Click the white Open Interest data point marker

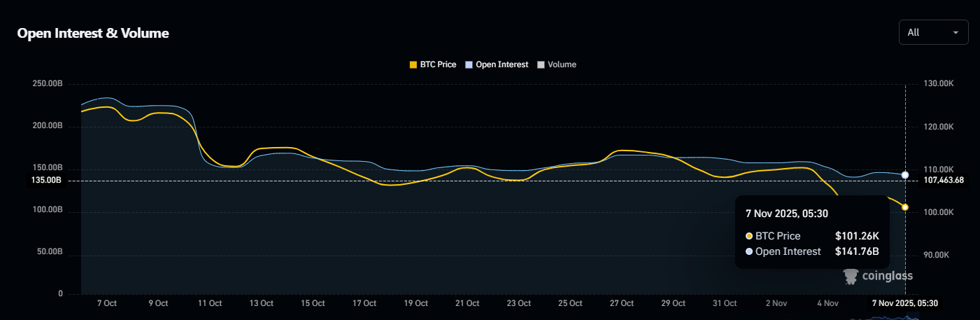[905, 175]
